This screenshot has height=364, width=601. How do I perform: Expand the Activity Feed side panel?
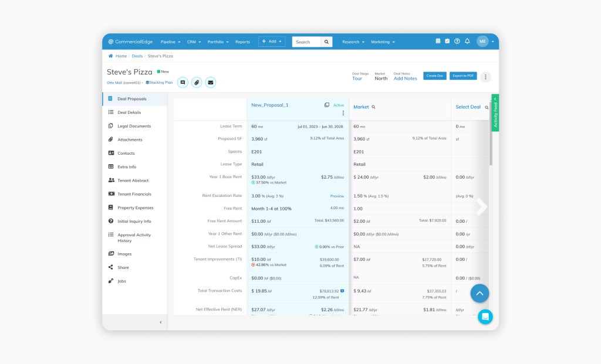click(495, 113)
